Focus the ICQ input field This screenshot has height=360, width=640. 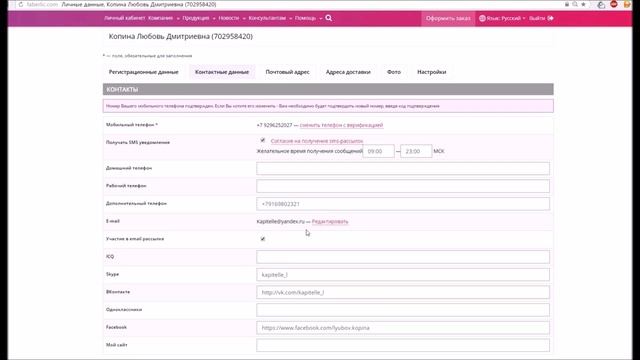(403, 257)
